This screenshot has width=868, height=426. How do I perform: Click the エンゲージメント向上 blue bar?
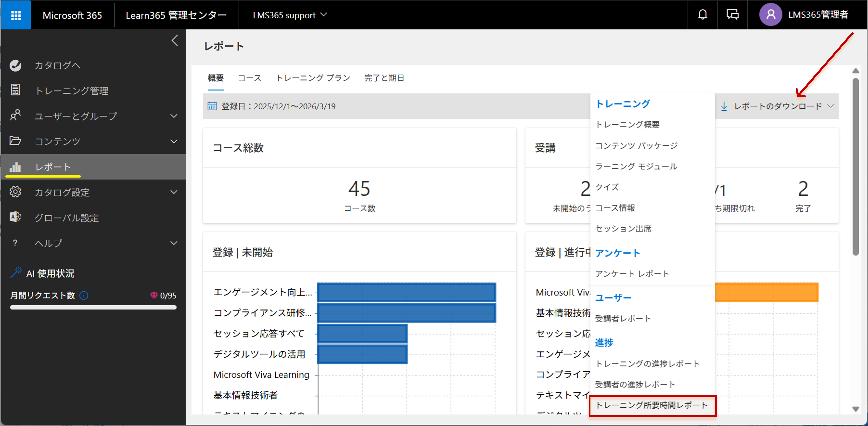coord(406,292)
